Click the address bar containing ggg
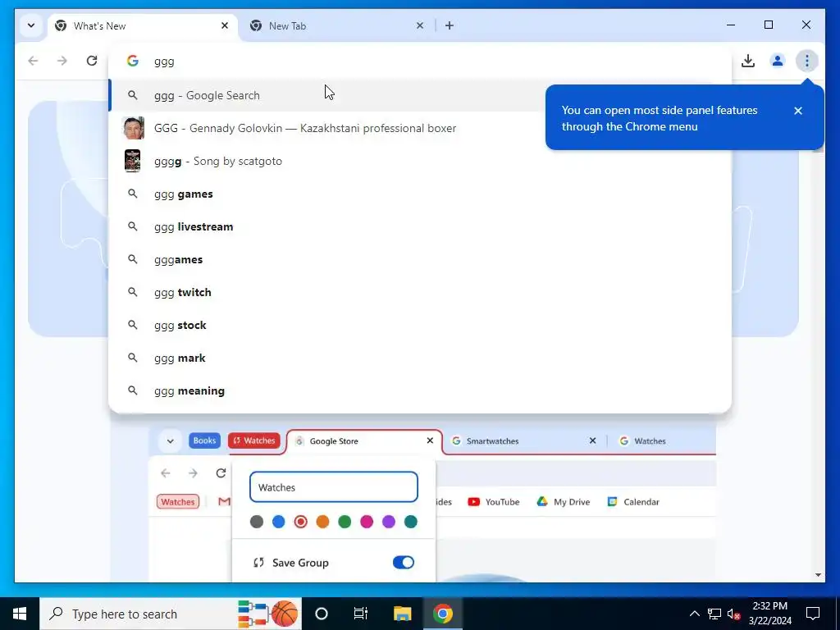Screen dimensions: 840x630 click(420, 61)
